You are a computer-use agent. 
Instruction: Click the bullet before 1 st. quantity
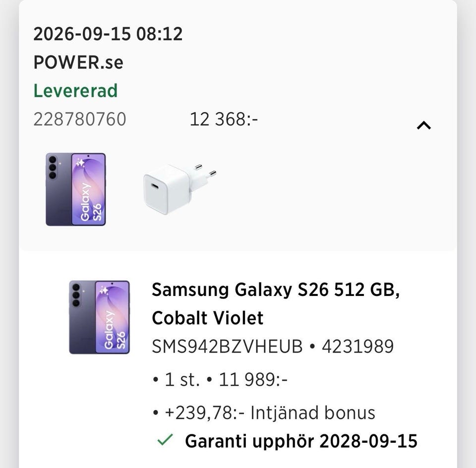[x=156, y=380]
